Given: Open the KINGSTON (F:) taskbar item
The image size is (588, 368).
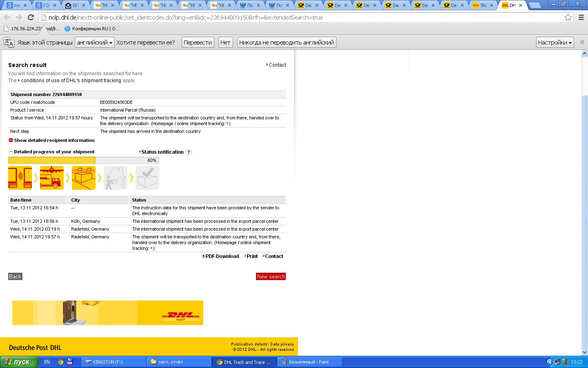Looking at the screenshot, I should [114, 362].
